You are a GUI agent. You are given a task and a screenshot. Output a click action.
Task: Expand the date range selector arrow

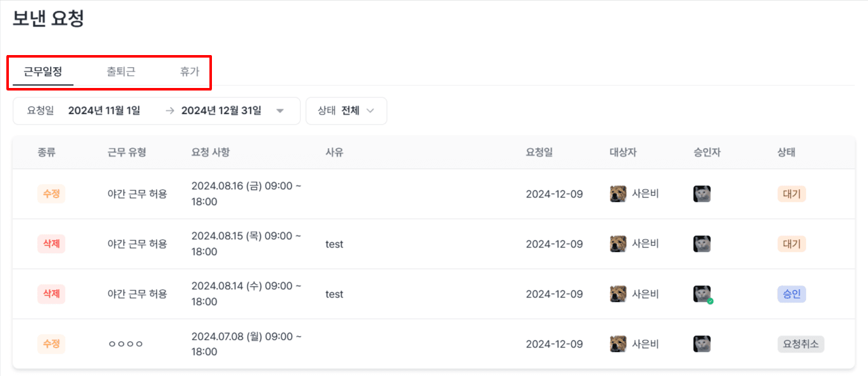coord(280,111)
